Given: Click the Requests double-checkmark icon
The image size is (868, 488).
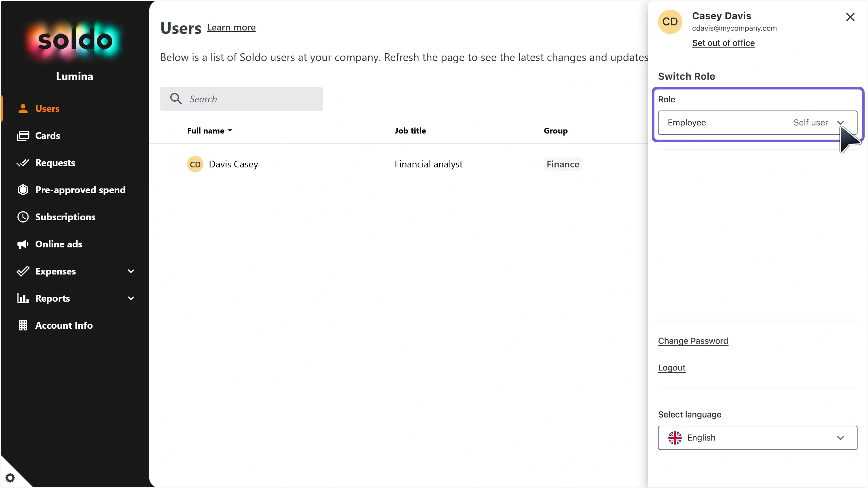Looking at the screenshot, I should tap(23, 163).
